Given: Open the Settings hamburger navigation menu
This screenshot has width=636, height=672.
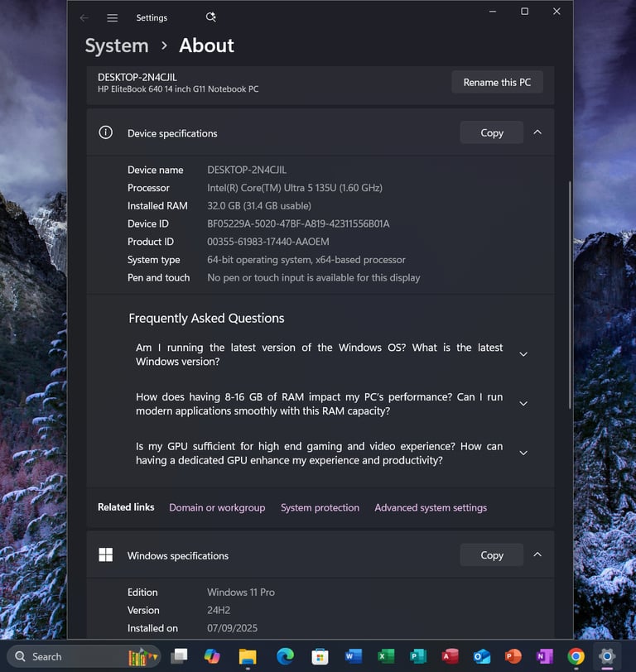Looking at the screenshot, I should [x=113, y=17].
